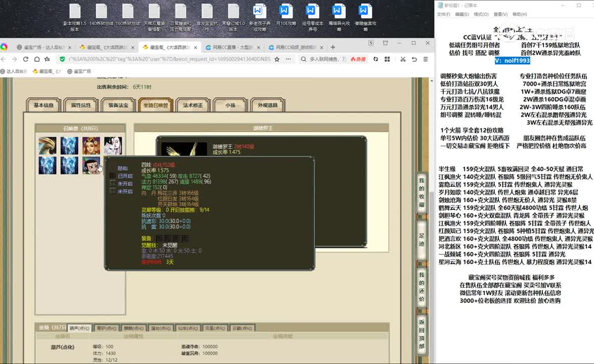Click the browser logo in the tab bar
The height and width of the screenshot is (364, 594).
click(x=4, y=47)
